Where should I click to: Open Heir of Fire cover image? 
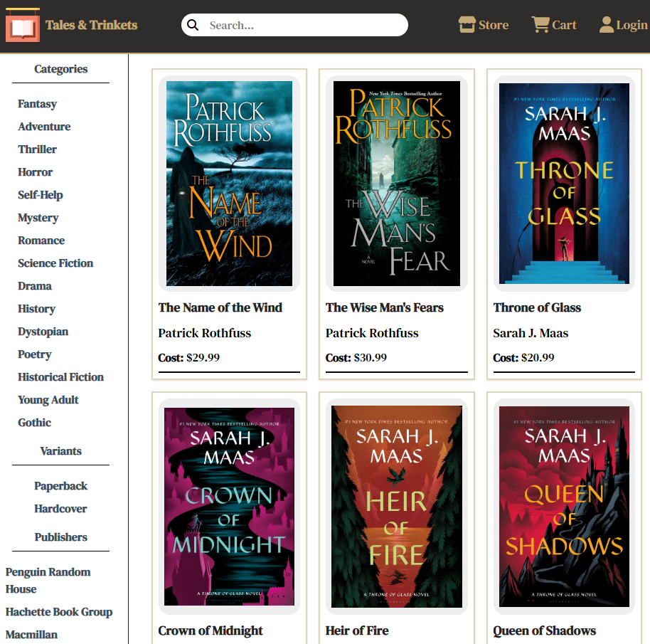(397, 507)
